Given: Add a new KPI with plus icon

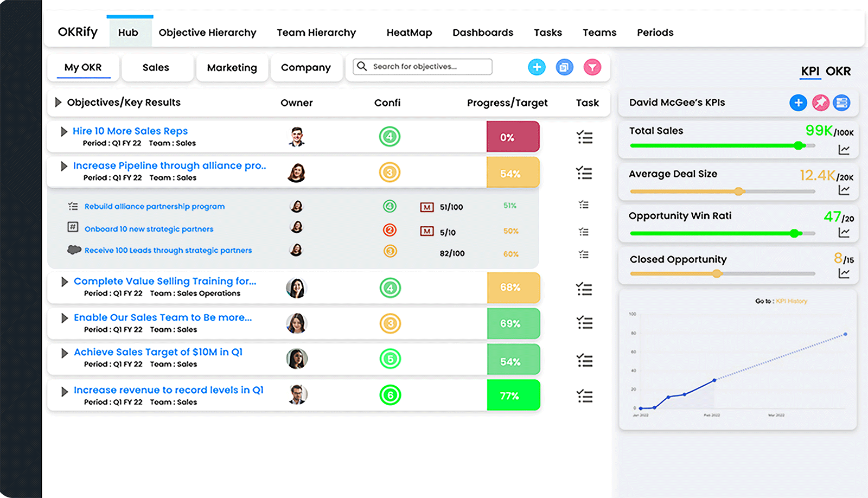Looking at the screenshot, I should pos(798,103).
